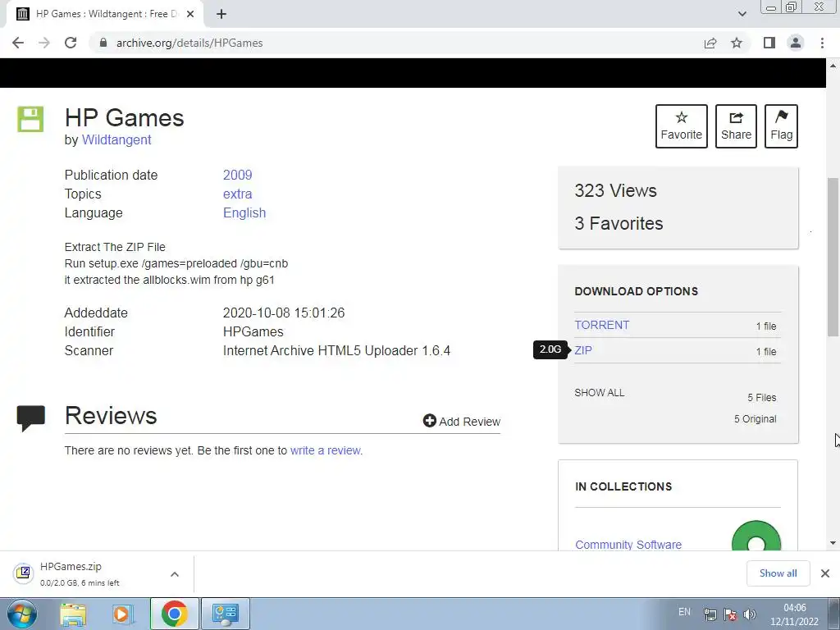This screenshot has height=630, width=840.
Task: Close the downloads bar
Action: coord(825,573)
